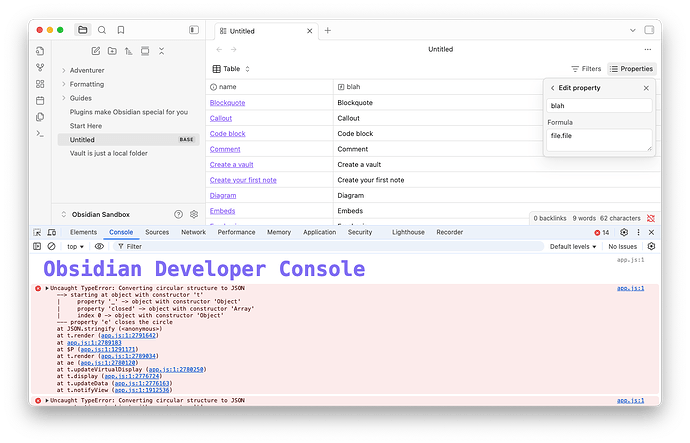
Task: Toggle DevTools device toolbar icon
Action: pyautogui.click(x=51, y=232)
